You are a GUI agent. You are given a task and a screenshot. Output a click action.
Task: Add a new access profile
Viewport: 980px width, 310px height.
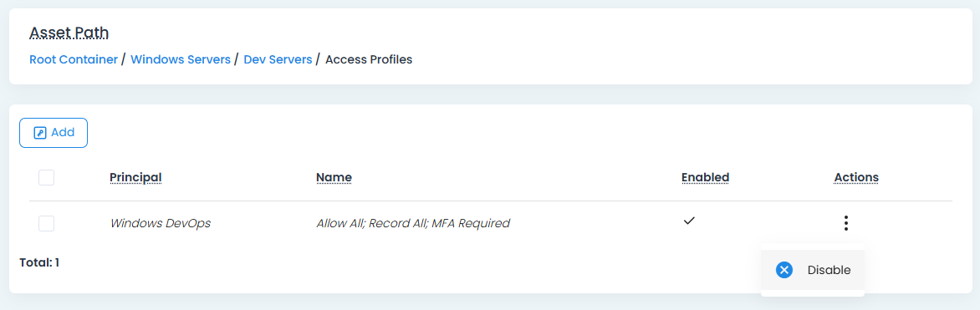tap(54, 133)
